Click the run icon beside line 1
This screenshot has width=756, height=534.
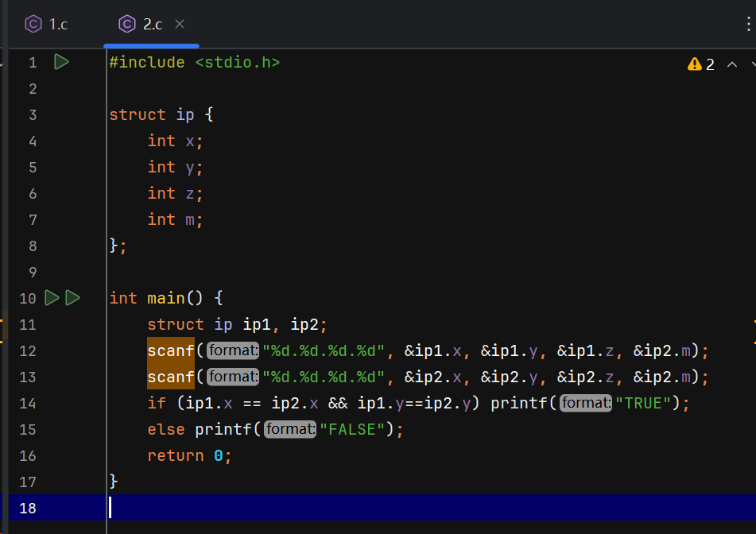[61, 62]
